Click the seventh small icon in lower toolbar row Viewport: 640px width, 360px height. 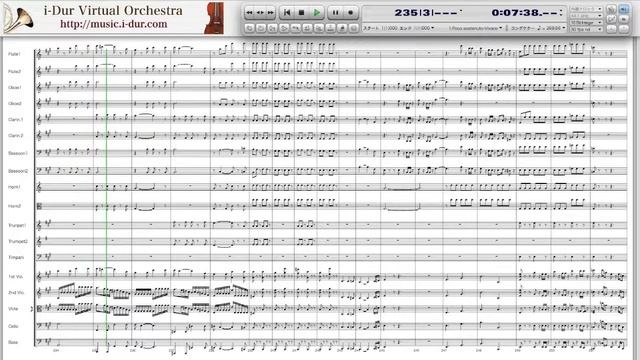319,28
